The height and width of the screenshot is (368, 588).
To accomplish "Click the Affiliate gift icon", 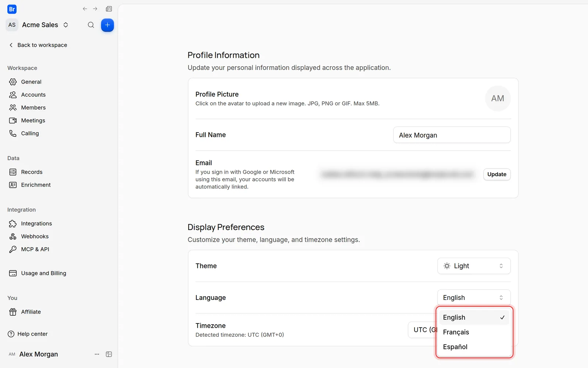I will [13, 312].
